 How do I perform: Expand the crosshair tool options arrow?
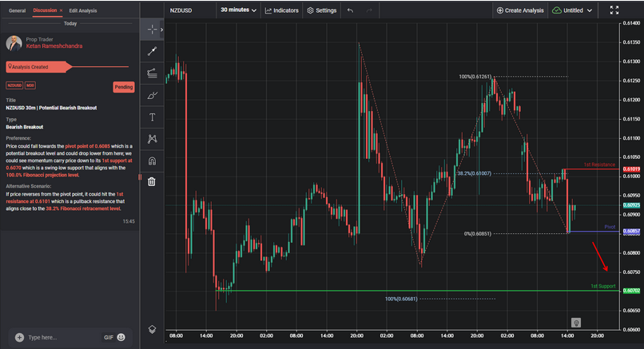[162, 30]
